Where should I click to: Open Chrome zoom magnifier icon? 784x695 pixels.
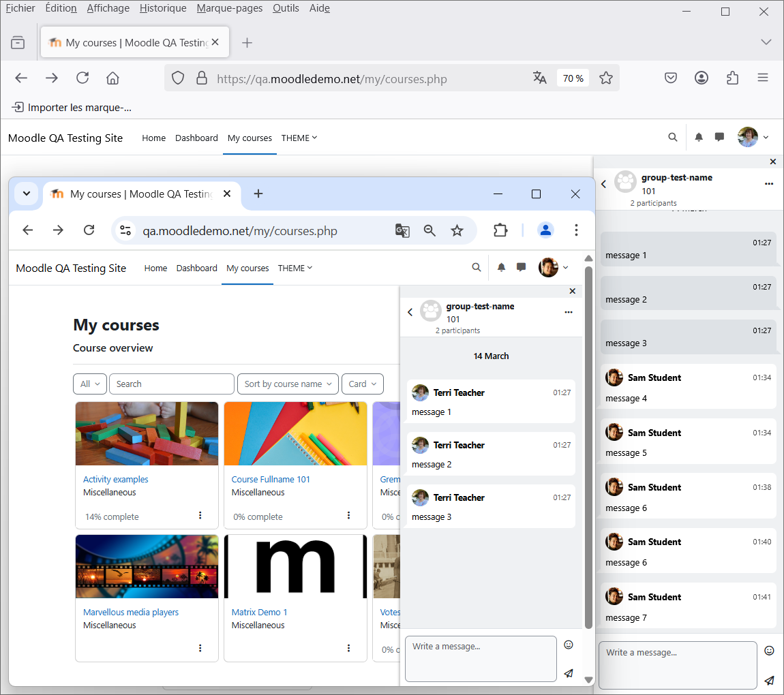coord(429,230)
